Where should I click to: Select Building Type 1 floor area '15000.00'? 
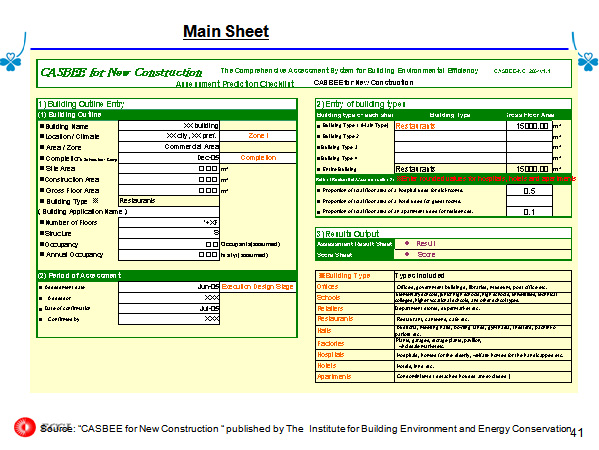point(529,126)
